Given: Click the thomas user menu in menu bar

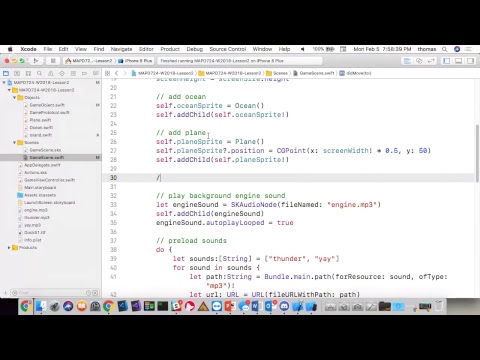Looking at the screenshot, I should coord(427,49).
